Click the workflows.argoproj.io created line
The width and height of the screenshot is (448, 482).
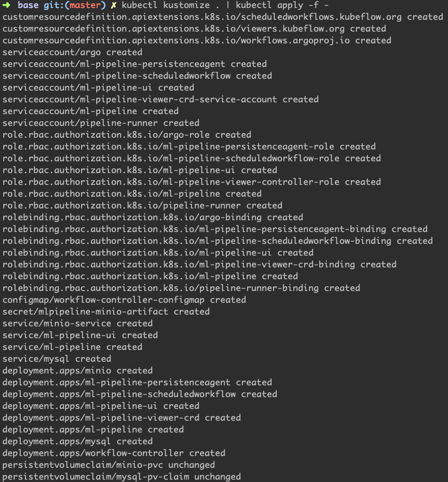pyautogui.click(x=197, y=41)
